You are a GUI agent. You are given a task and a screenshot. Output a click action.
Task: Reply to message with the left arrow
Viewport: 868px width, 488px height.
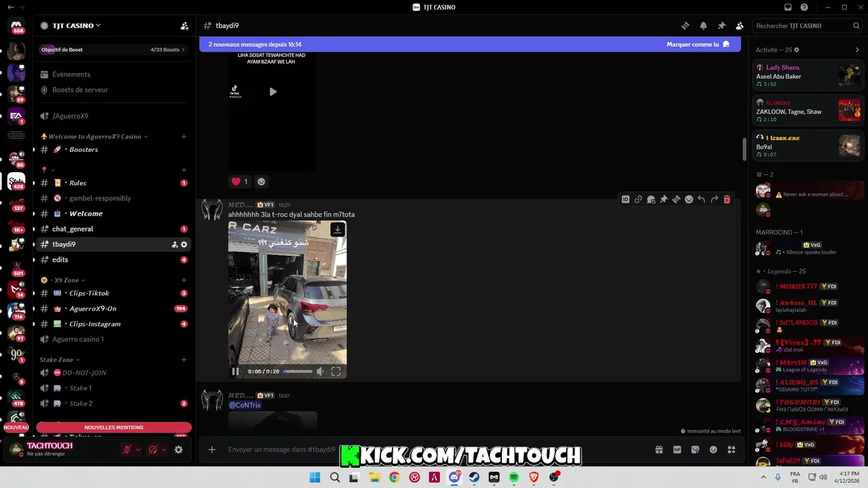click(x=701, y=199)
